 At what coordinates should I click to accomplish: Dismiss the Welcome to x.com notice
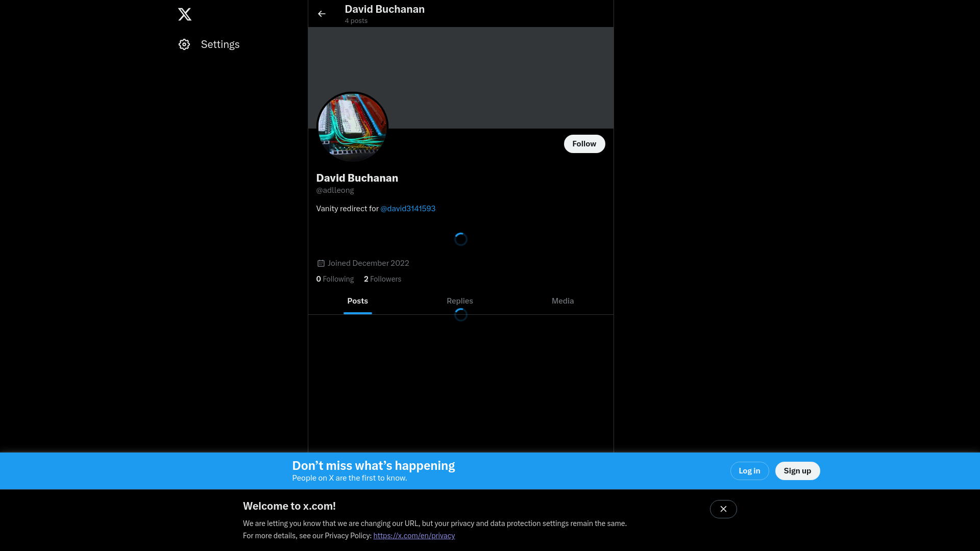pyautogui.click(x=723, y=509)
